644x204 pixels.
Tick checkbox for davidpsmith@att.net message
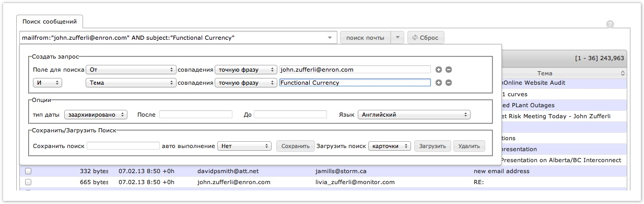pos(28,171)
